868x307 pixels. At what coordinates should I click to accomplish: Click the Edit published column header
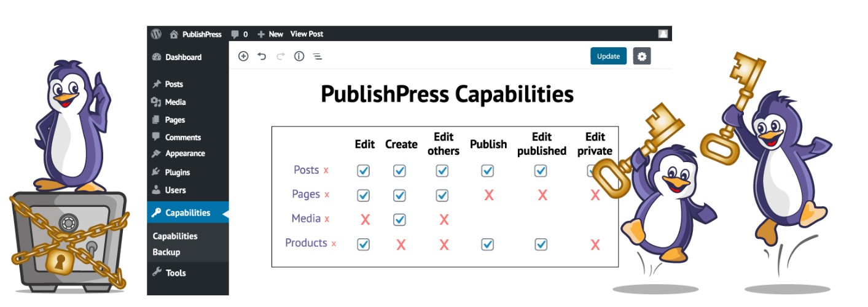point(542,144)
